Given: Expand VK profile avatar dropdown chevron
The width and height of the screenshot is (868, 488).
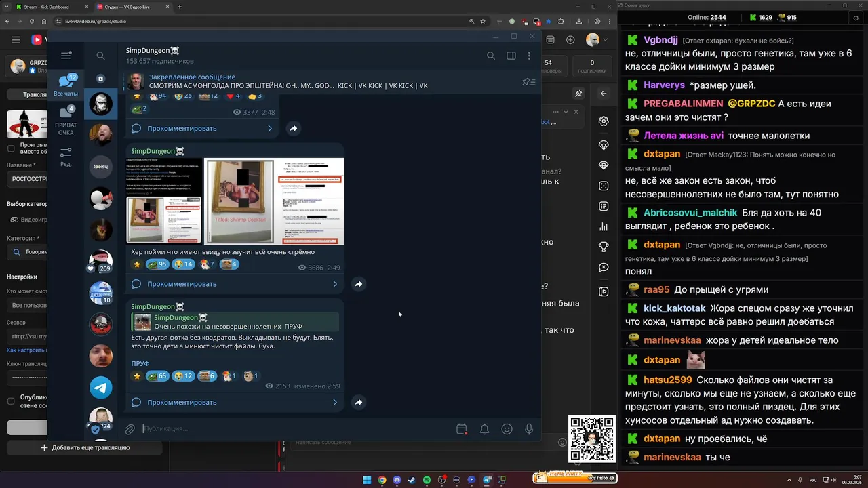Looking at the screenshot, I should pos(606,40).
